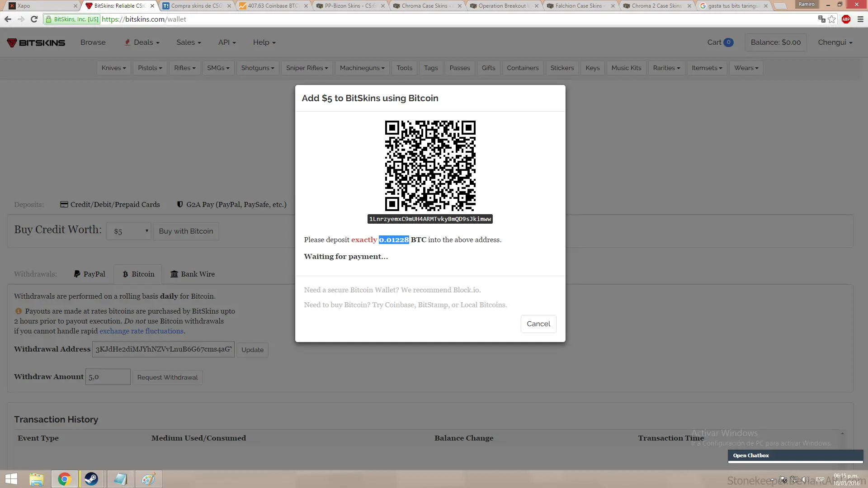Follow the exchange rate fluctuations link

[x=142, y=331]
